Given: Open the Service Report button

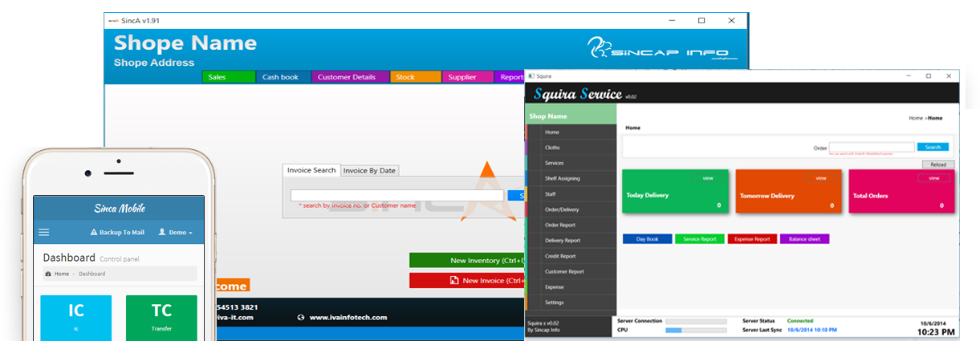Looking at the screenshot, I should tap(700, 239).
